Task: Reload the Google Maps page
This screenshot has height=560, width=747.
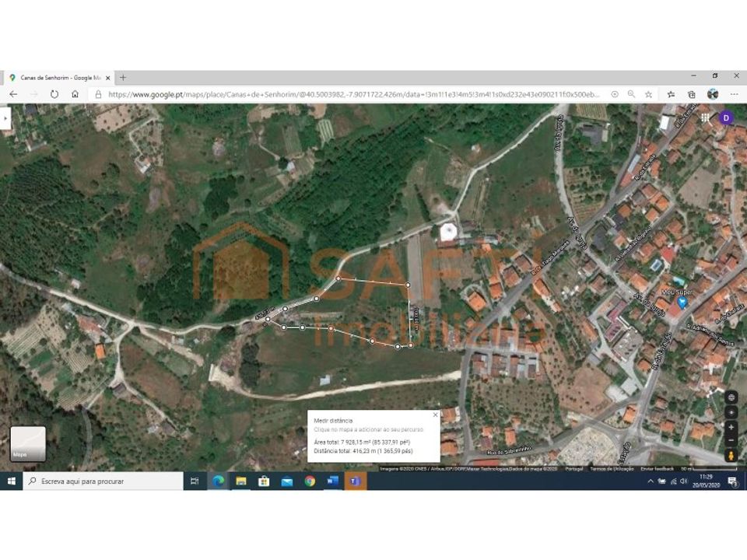Action: click(54, 94)
